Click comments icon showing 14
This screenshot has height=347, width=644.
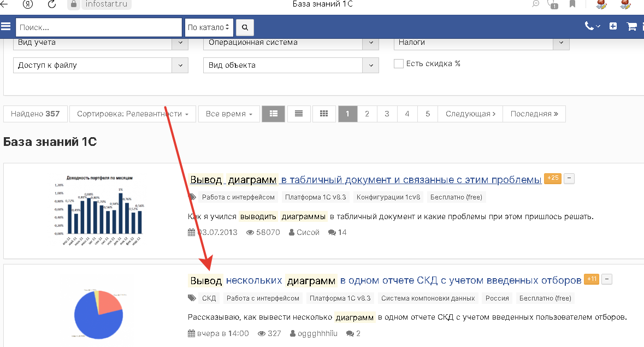pos(332,232)
